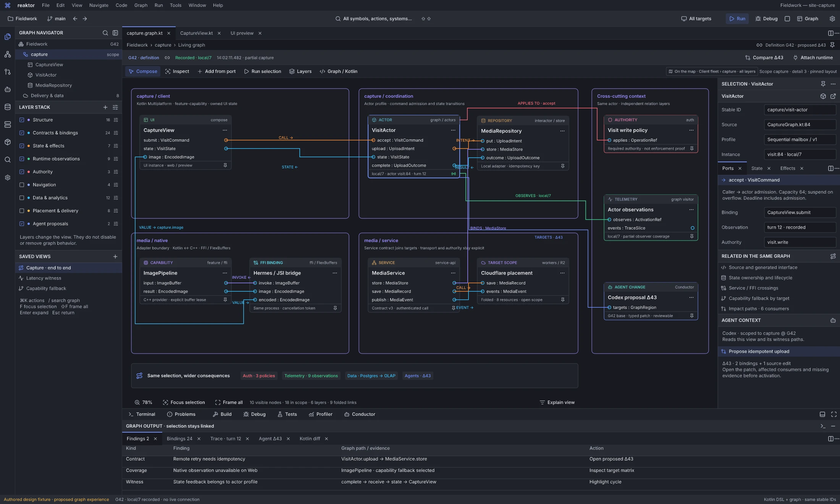Click Attach runtime button
This screenshot has height=504, width=840.
813,58
